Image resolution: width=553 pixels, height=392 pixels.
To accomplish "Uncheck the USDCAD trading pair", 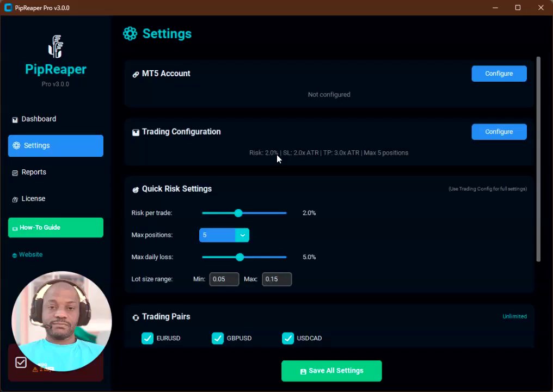I will click(288, 338).
